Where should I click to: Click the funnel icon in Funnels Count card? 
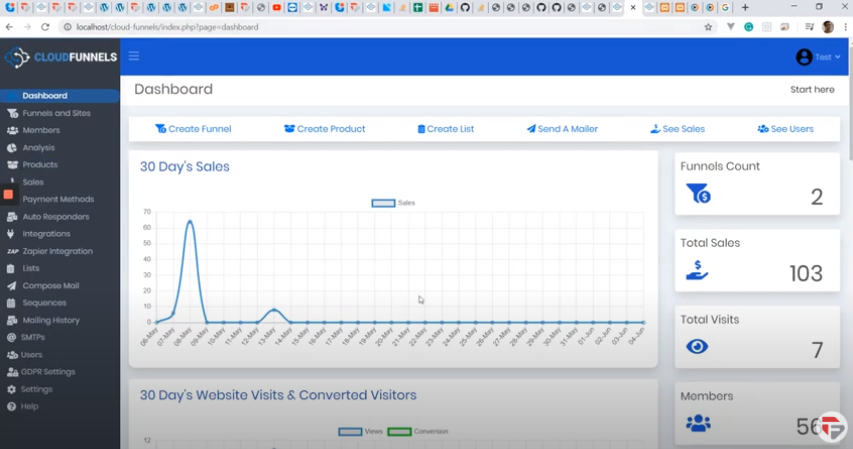tap(698, 194)
